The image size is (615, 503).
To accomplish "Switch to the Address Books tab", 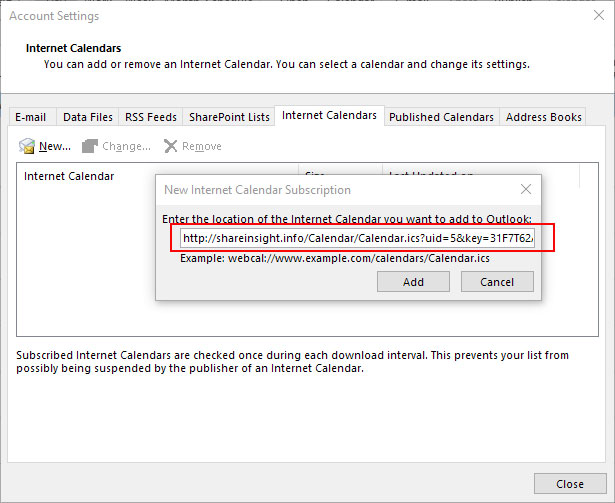I will click(x=543, y=117).
